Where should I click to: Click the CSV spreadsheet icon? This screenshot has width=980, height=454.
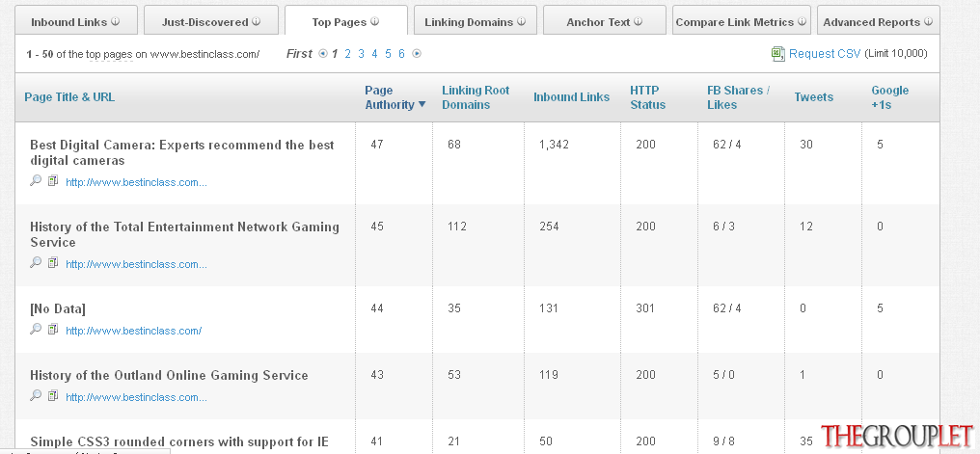click(x=777, y=54)
